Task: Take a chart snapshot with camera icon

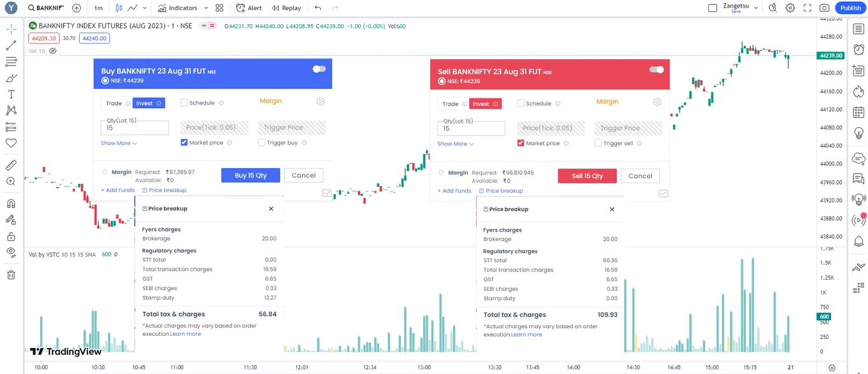Action: click(x=824, y=8)
